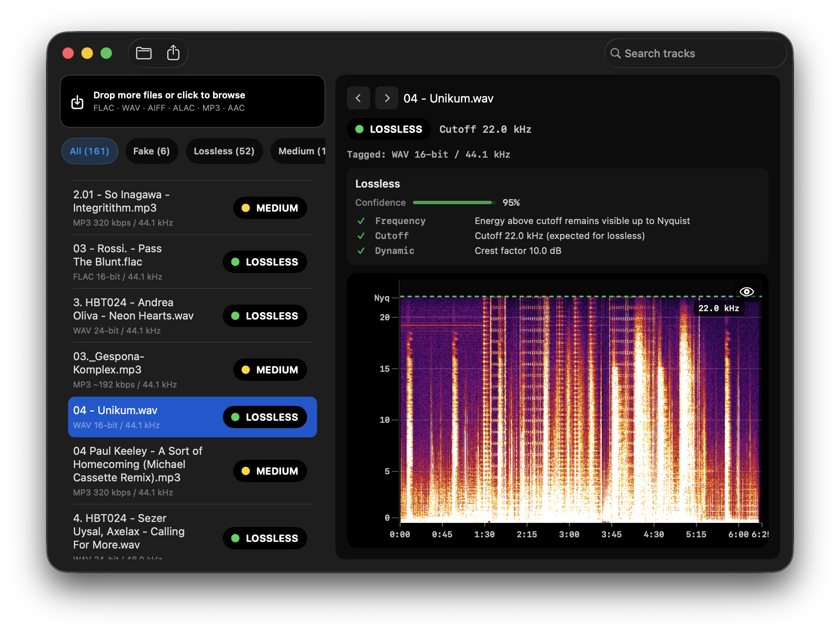Select the All (161) filter tab
The image size is (840, 634).
click(90, 151)
